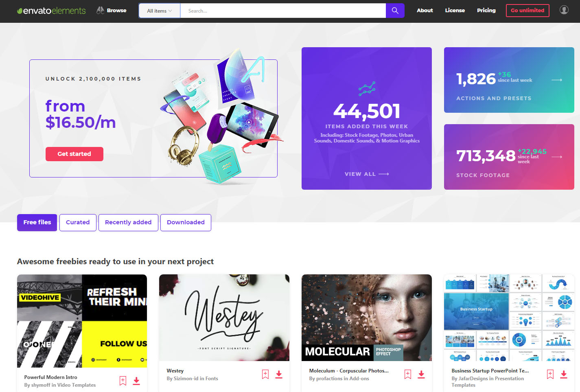
Task: Open the License page link
Action: point(455,11)
